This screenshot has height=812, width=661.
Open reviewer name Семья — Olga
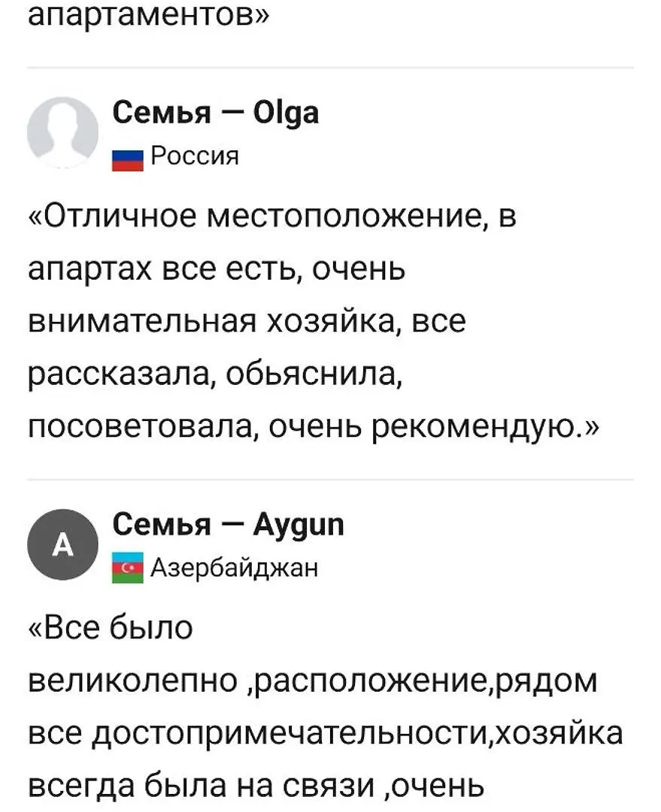[x=216, y=112]
